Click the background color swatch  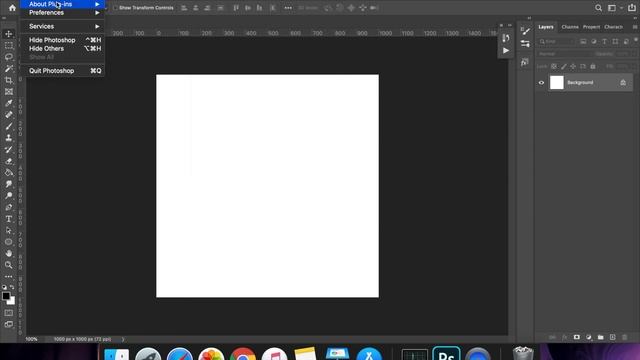[x=13, y=302]
